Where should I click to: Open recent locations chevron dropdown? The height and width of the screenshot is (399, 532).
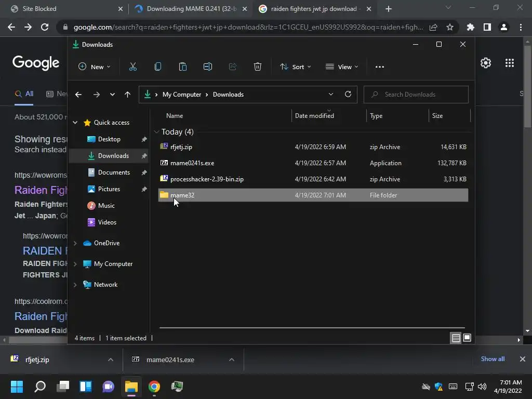(112, 95)
